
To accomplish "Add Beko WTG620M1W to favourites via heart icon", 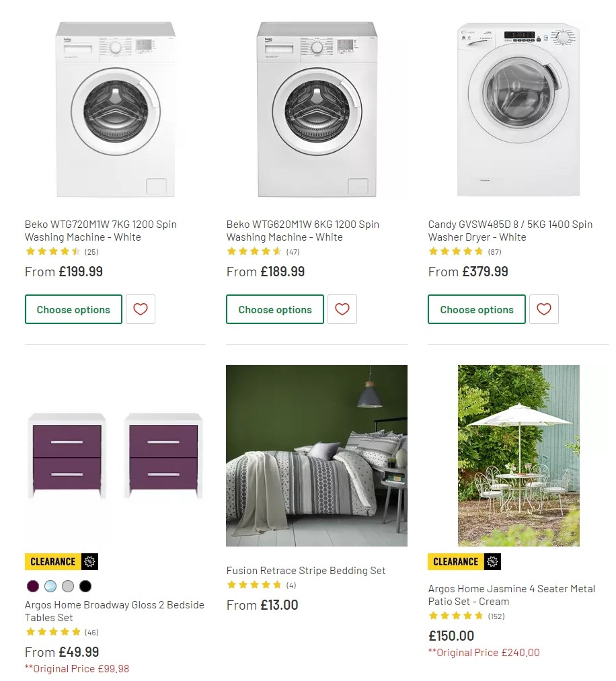I will coord(342,309).
